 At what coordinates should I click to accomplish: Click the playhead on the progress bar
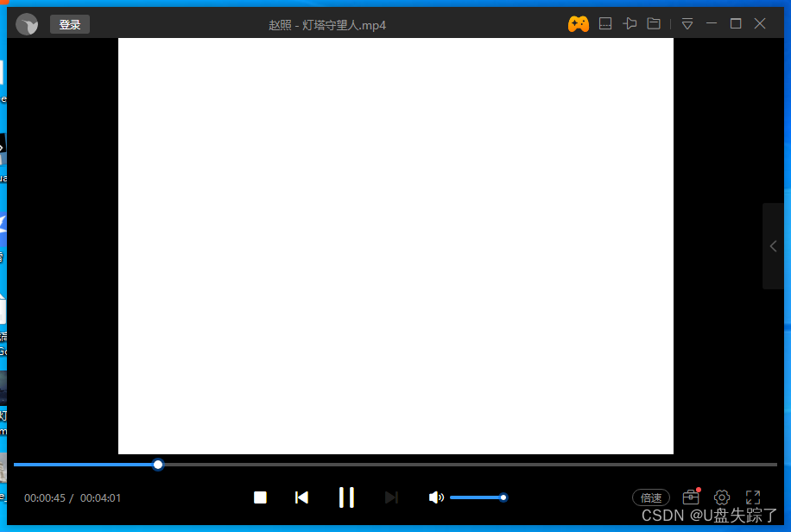click(x=157, y=465)
